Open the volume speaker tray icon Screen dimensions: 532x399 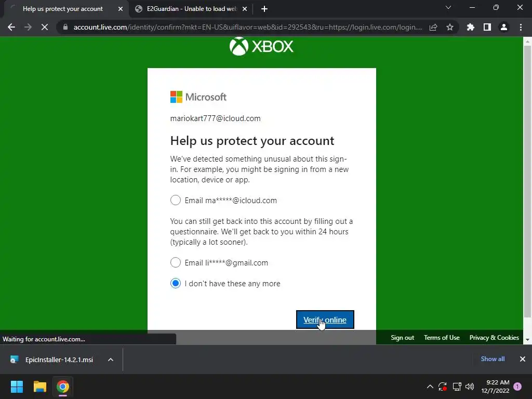(x=470, y=387)
